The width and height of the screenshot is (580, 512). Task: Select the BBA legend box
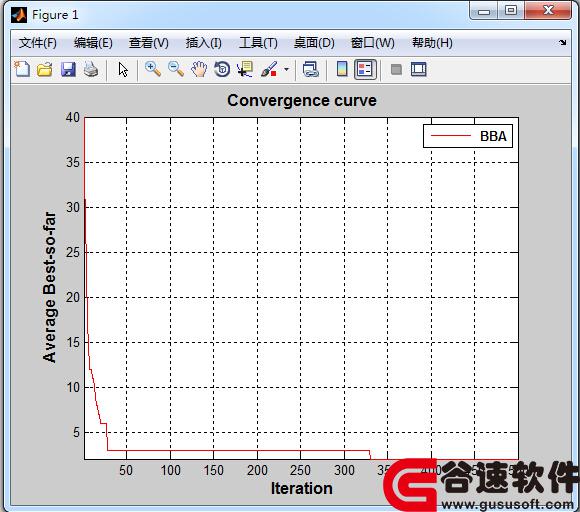pos(468,136)
